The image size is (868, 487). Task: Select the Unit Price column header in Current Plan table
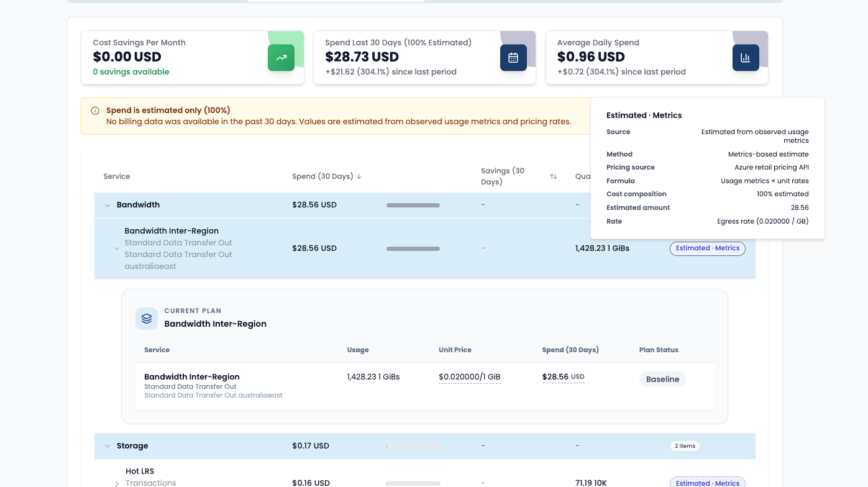click(455, 350)
